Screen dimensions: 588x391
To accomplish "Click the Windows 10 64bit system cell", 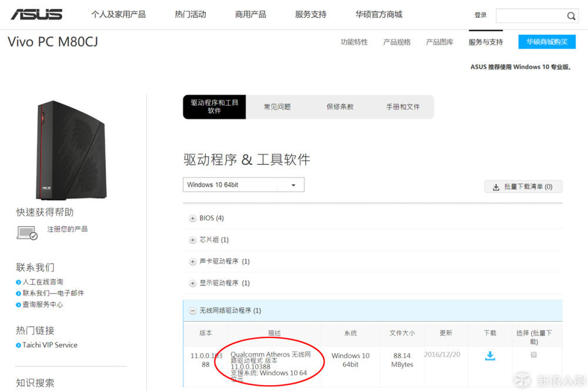I will [350, 360].
